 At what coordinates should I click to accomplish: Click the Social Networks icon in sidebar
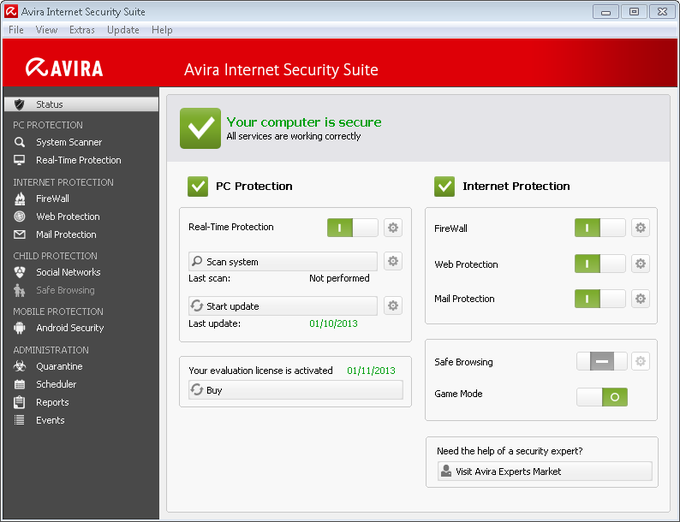click(x=20, y=272)
